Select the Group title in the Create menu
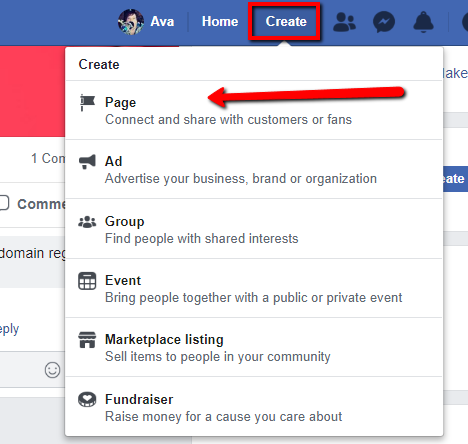The image size is (468, 444). click(125, 221)
